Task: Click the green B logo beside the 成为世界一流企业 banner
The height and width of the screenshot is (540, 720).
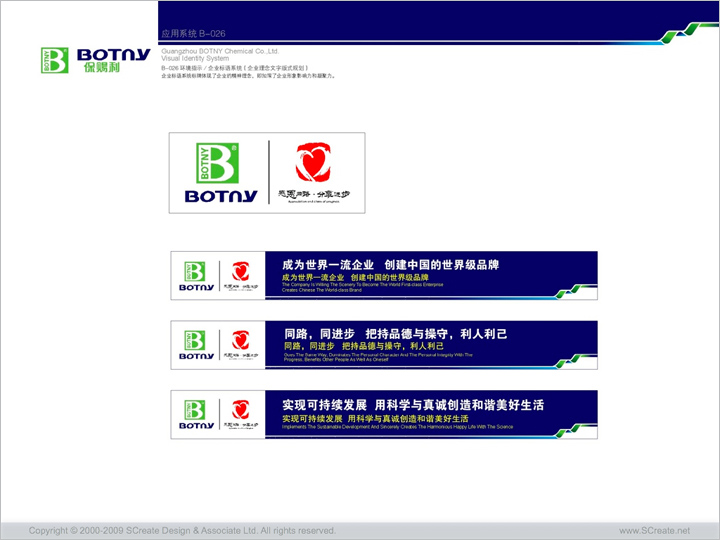Action: pyautogui.click(x=195, y=271)
